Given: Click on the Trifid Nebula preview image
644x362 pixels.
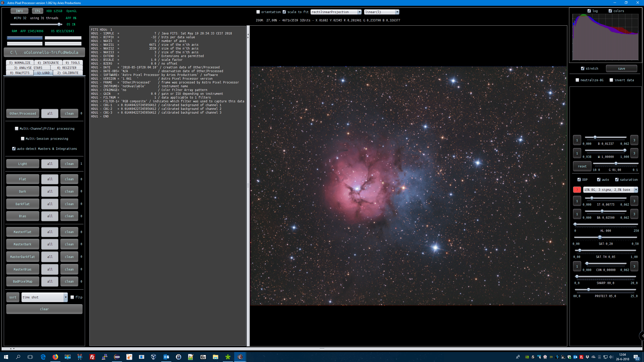Looking at the screenshot, I should [x=408, y=186].
